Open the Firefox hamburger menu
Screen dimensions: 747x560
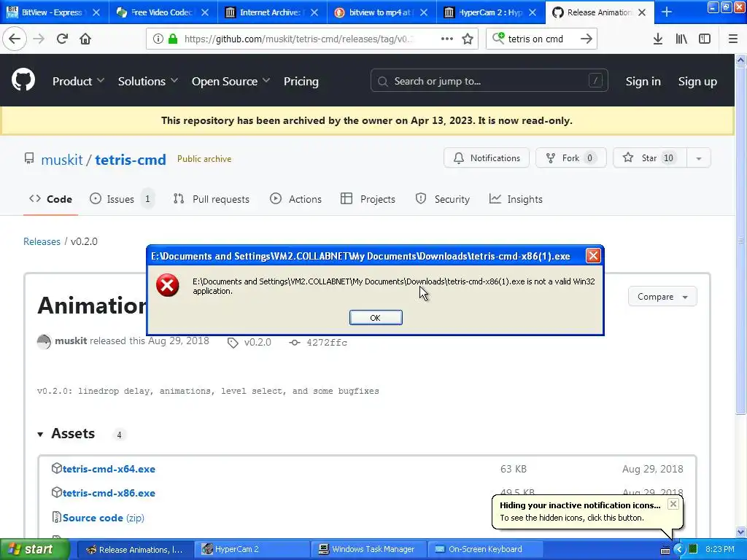(x=733, y=39)
